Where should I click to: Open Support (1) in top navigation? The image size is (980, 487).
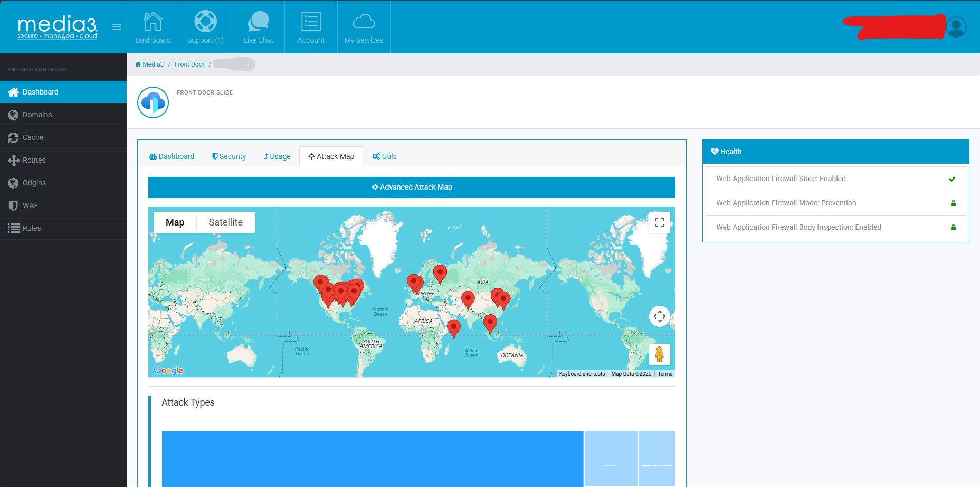(205, 27)
